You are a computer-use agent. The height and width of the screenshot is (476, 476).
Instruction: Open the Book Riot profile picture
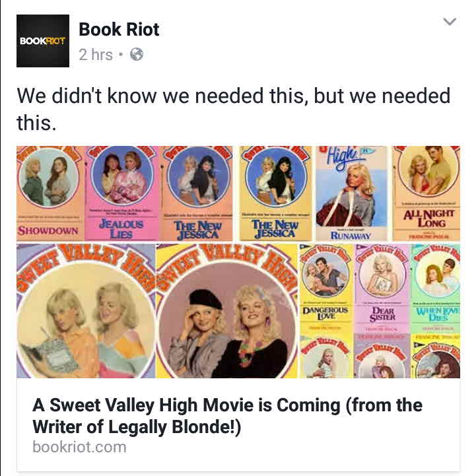43,41
